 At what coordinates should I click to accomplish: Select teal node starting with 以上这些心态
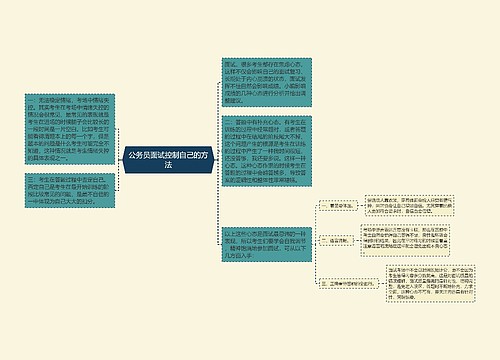[x=267, y=244]
